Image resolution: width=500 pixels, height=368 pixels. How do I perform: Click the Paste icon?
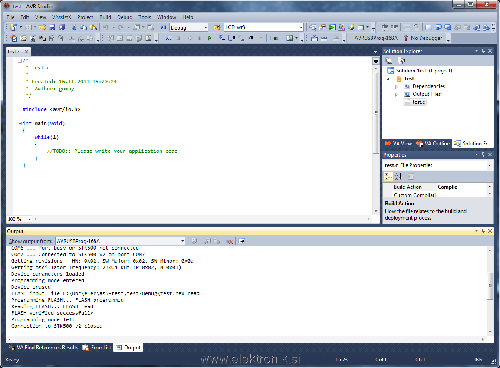tap(94, 27)
